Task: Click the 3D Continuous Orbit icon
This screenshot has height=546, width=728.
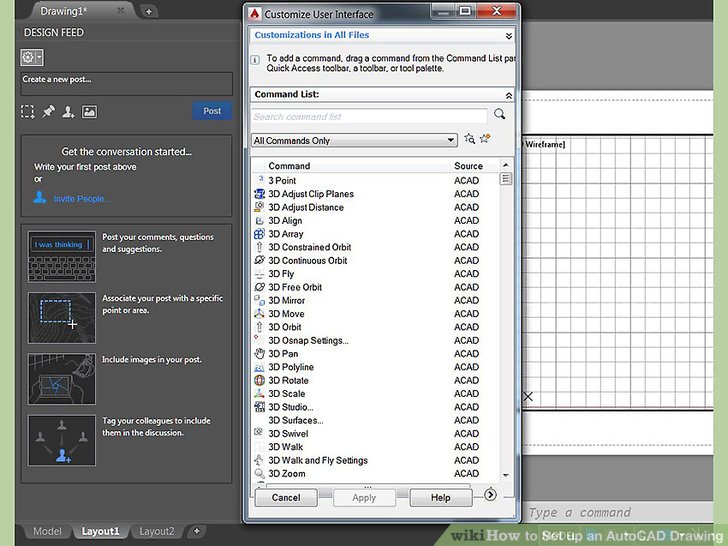Action: [x=260, y=260]
